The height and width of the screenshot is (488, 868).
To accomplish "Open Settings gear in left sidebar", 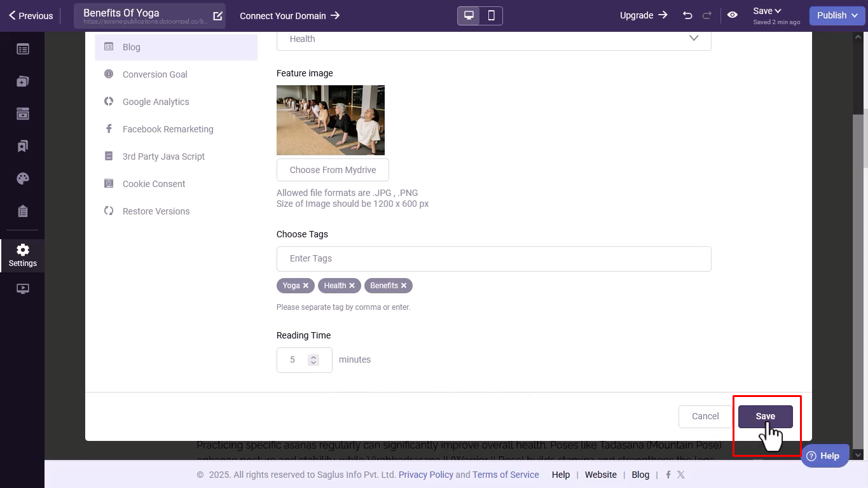I will 23,255.
